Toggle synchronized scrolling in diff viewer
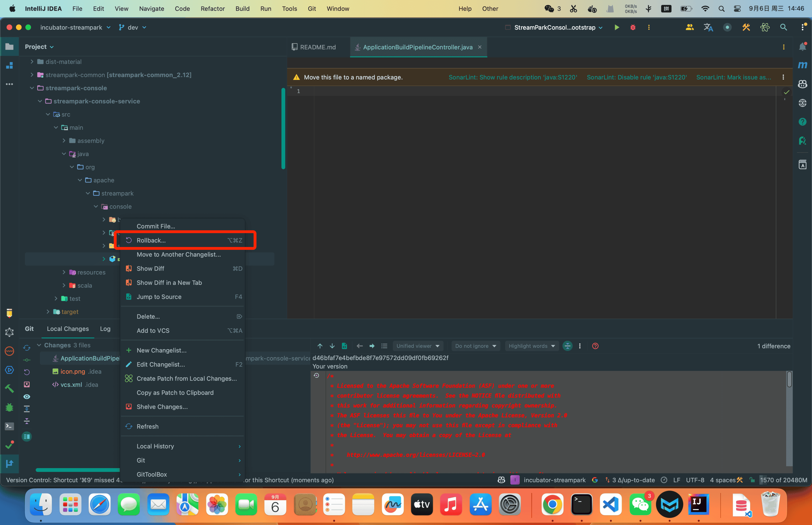 (567, 346)
